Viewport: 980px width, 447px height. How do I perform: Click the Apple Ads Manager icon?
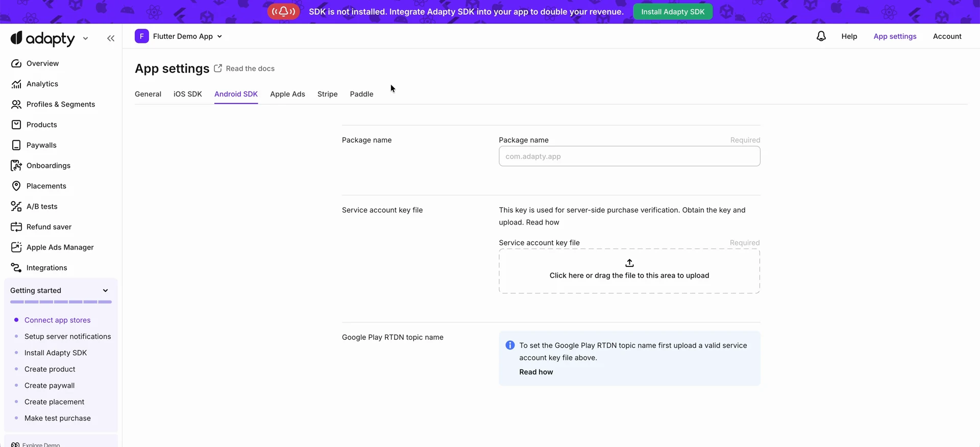pos(16,247)
